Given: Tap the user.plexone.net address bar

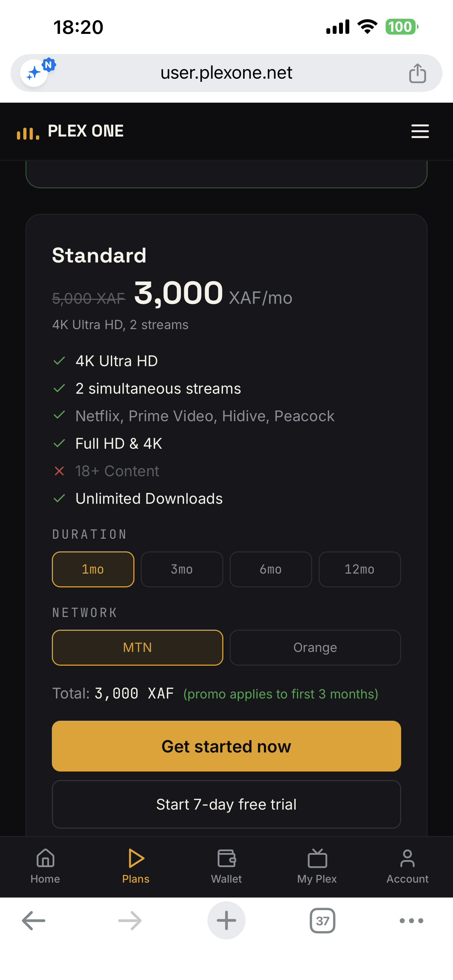Looking at the screenshot, I should (226, 73).
